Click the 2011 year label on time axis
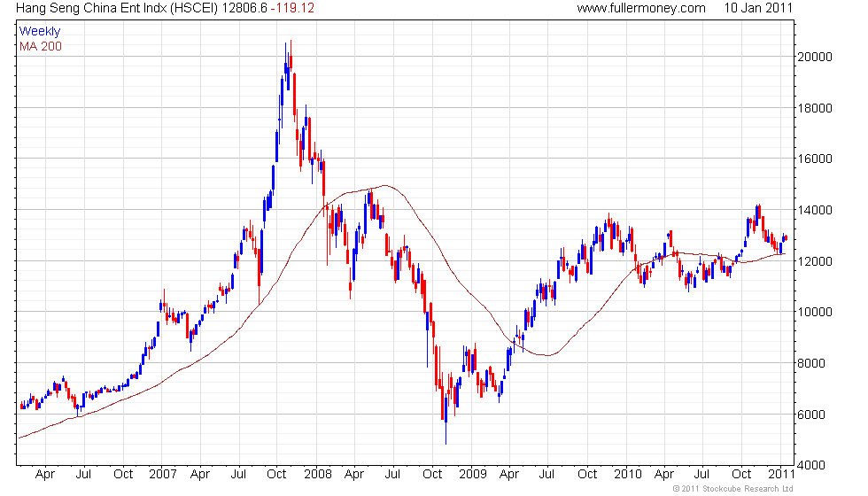Image resolution: width=868 pixels, height=496 pixels. click(781, 475)
